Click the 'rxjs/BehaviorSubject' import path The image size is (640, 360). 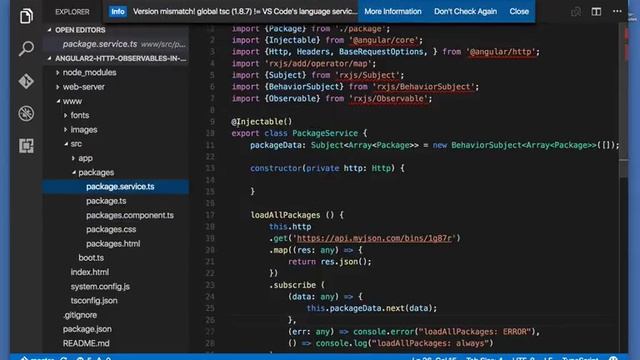tap(423, 87)
